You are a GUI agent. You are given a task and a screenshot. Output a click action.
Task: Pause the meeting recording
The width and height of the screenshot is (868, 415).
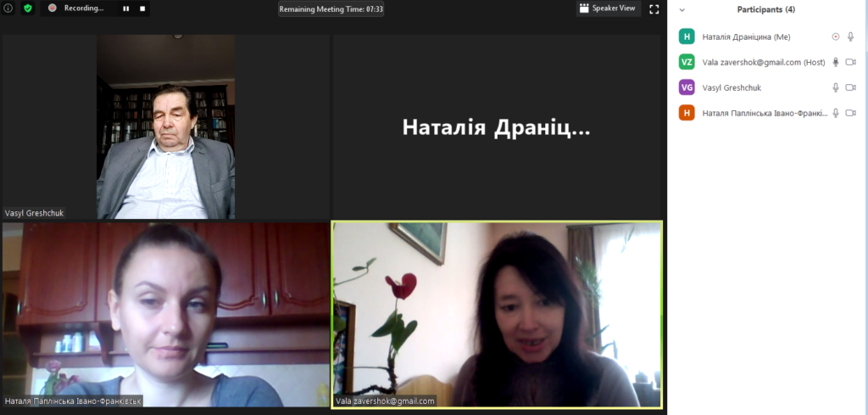[126, 8]
